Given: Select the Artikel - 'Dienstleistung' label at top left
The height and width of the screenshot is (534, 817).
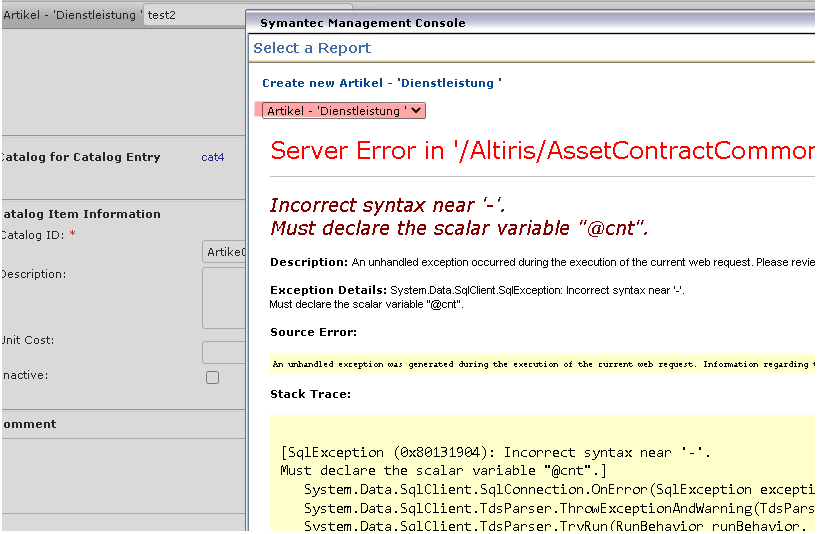Looking at the screenshot, I should click(70, 15).
